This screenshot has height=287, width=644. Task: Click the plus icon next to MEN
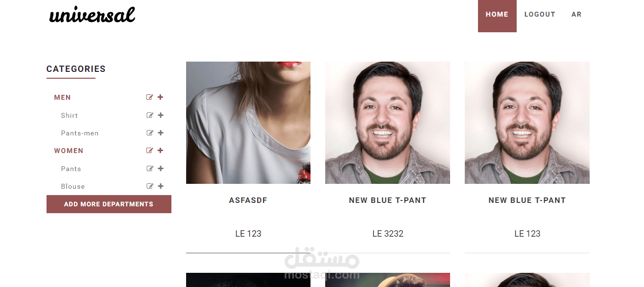pyautogui.click(x=161, y=97)
